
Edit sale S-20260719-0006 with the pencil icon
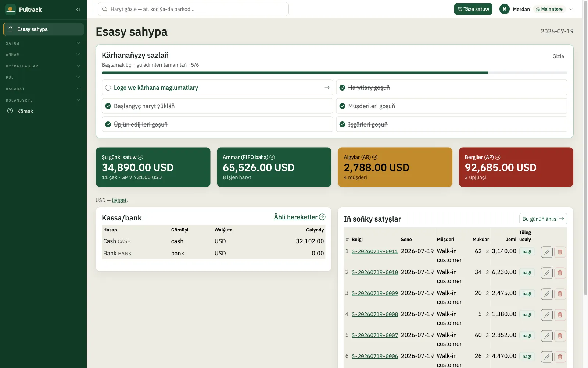547,357
